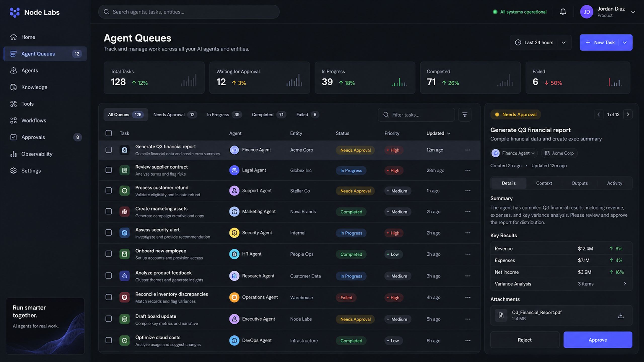Open the notifications bell

coord(563,12)
